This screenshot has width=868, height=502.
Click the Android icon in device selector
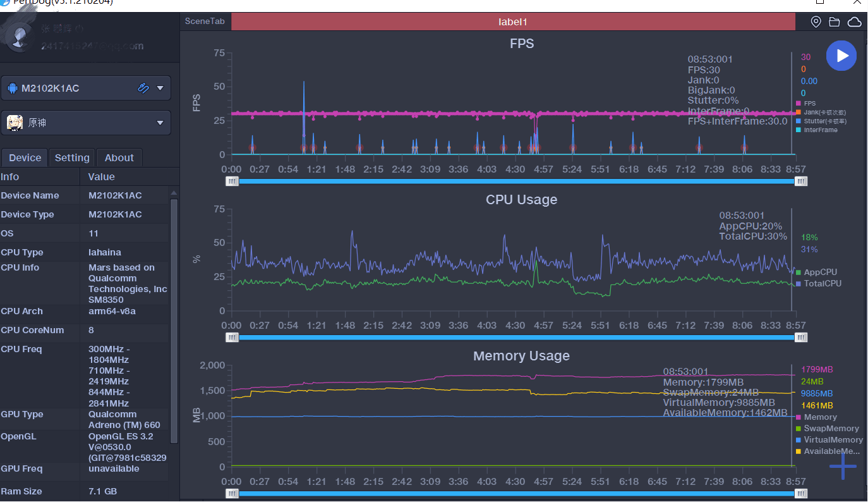click(12, 88)
